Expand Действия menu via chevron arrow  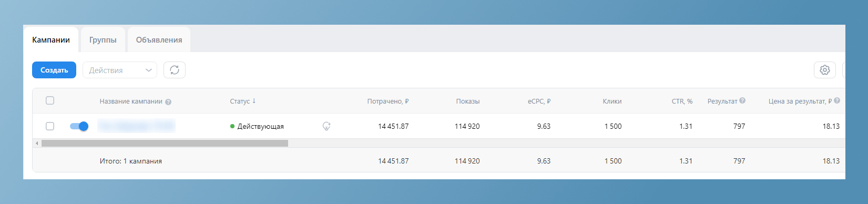click(x=149, y=70)
